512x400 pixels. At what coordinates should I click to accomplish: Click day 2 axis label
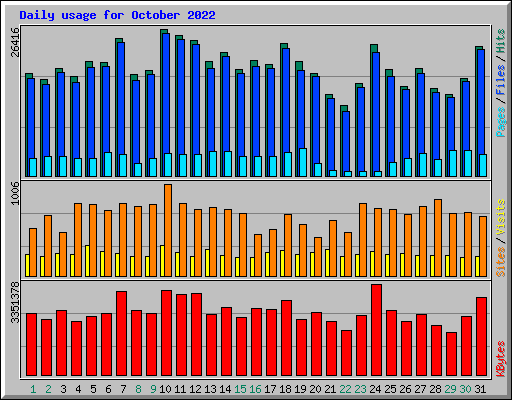pyautogui.click(x=48, y=389)
